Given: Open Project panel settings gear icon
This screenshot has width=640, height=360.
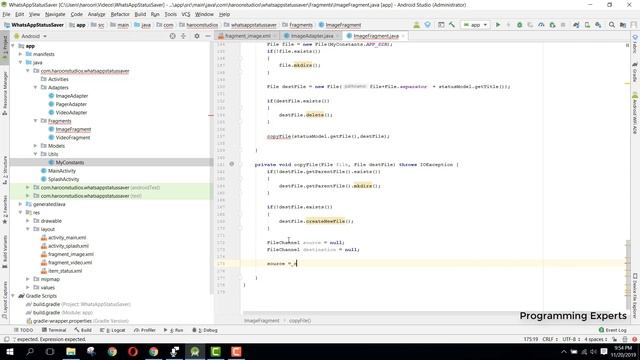Looking at the screenshot, I should (197, 36).
